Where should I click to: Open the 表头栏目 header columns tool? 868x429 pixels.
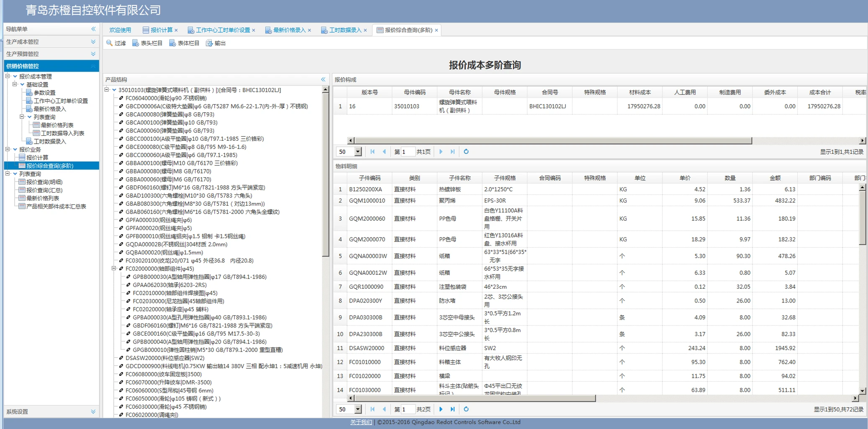tap(147, 43)
